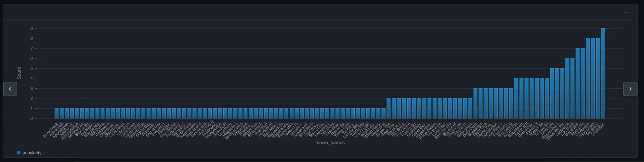
Task: Select the first bar for Anne Frank
Action: point(56,113)
